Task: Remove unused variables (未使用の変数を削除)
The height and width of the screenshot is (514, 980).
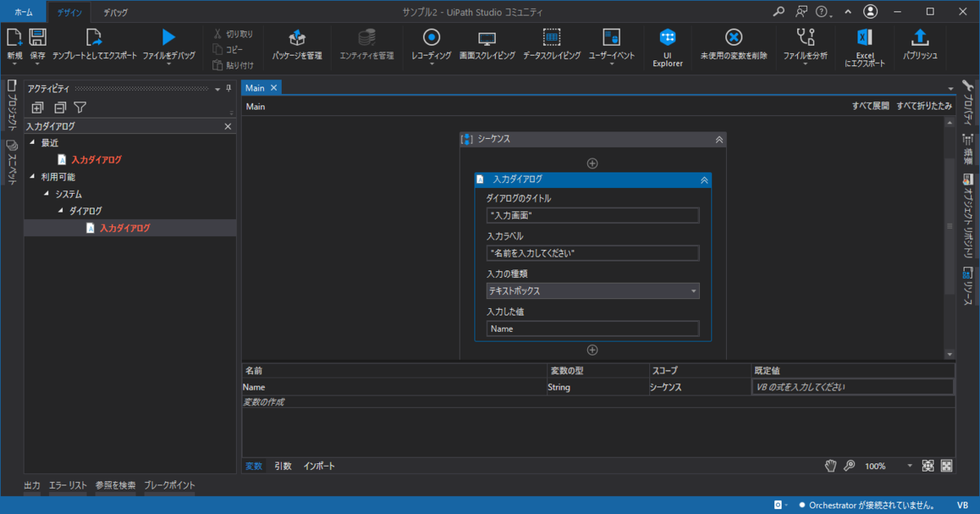Action: [x=733, y=44]
